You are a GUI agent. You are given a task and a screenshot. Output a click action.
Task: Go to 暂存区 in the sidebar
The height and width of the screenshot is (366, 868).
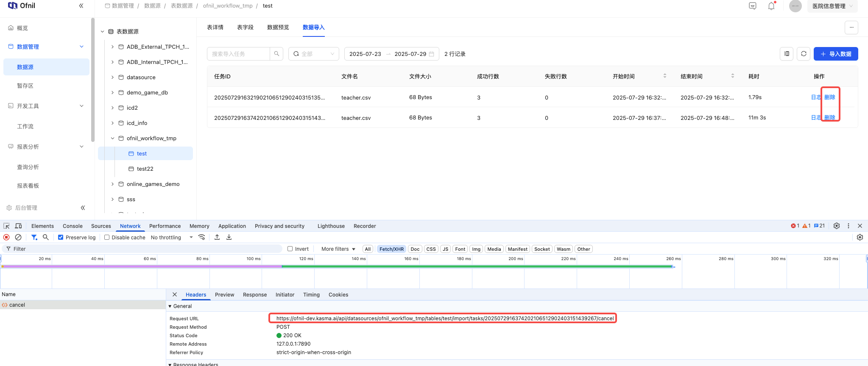(x=25, y=86)
